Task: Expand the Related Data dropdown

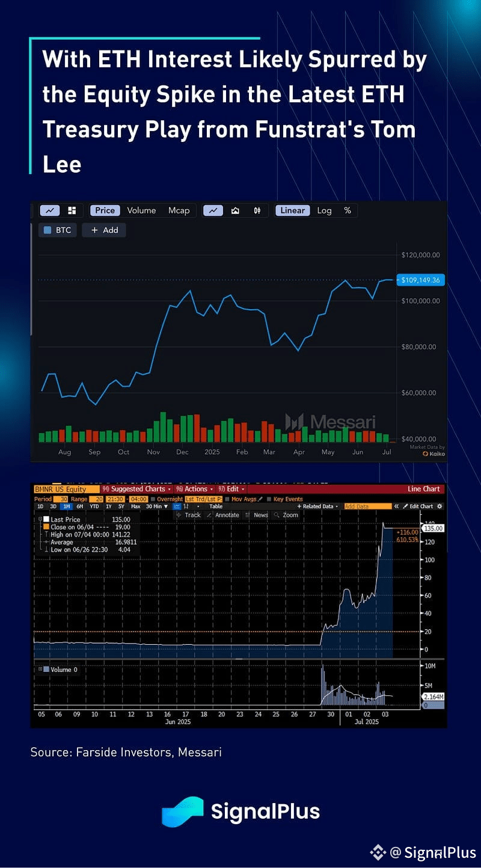Action: pyautogui.click(x=319, y=506)
